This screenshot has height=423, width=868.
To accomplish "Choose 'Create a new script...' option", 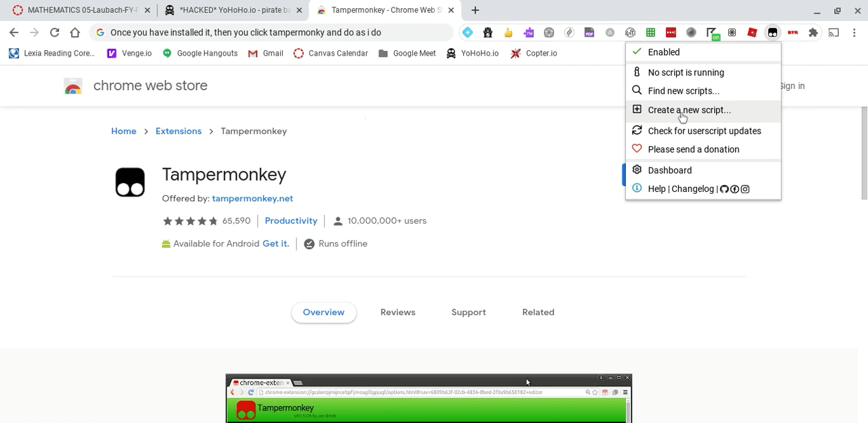I will 703,110.
